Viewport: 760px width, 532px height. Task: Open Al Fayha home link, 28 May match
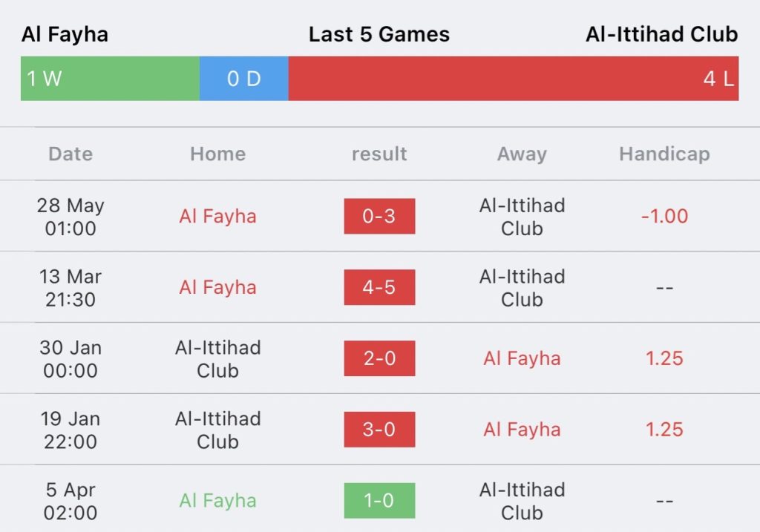coord(217,217)
